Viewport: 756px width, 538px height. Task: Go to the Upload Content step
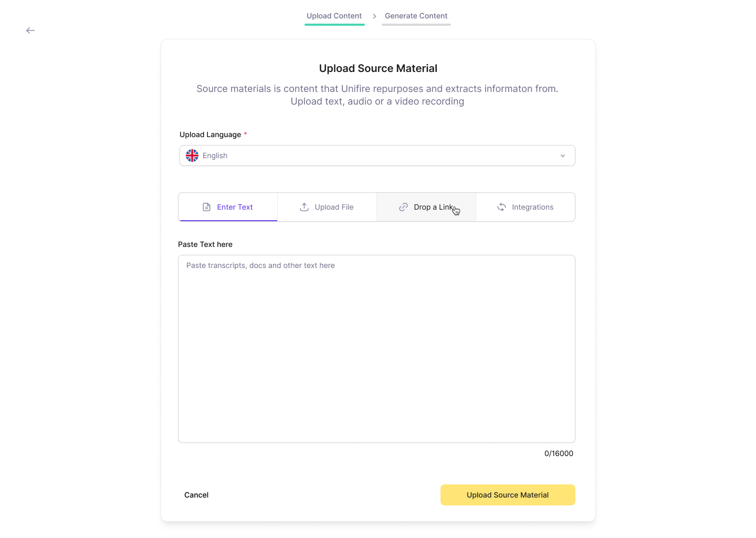(x=334, y=16)
